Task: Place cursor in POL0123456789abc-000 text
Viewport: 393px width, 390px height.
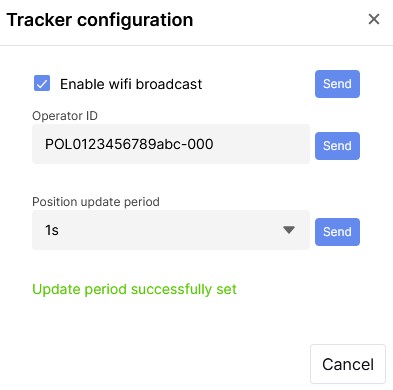Action: click(129, 144)
